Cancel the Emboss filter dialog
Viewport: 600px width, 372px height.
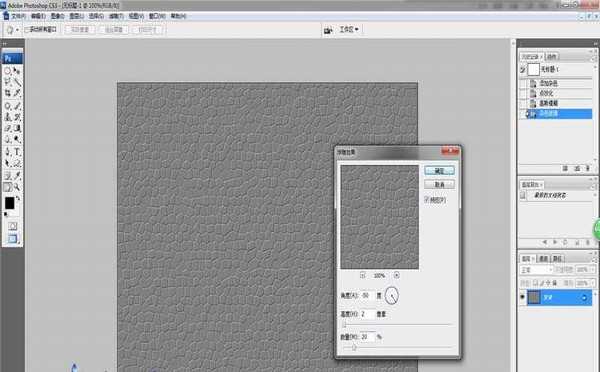439,184
